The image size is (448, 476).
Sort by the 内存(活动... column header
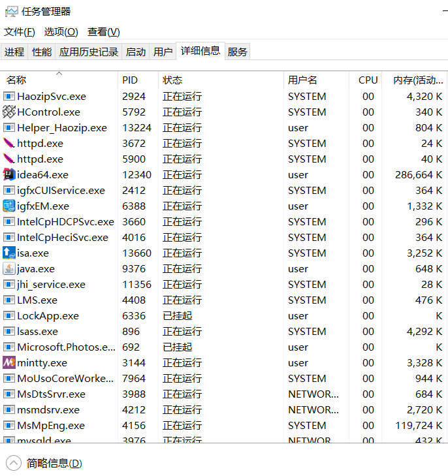[x=415, y=80]
